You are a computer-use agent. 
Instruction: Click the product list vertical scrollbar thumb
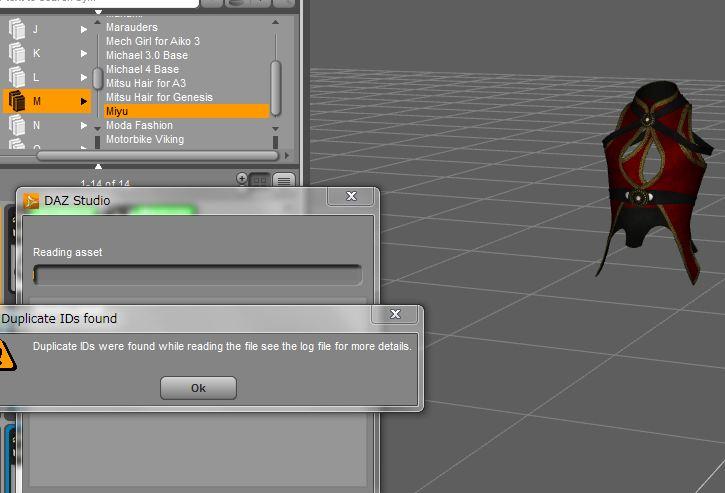point(276,88)
